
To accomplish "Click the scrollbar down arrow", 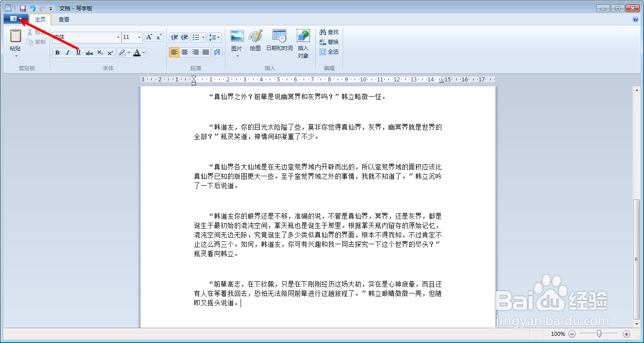I will 637,324.
